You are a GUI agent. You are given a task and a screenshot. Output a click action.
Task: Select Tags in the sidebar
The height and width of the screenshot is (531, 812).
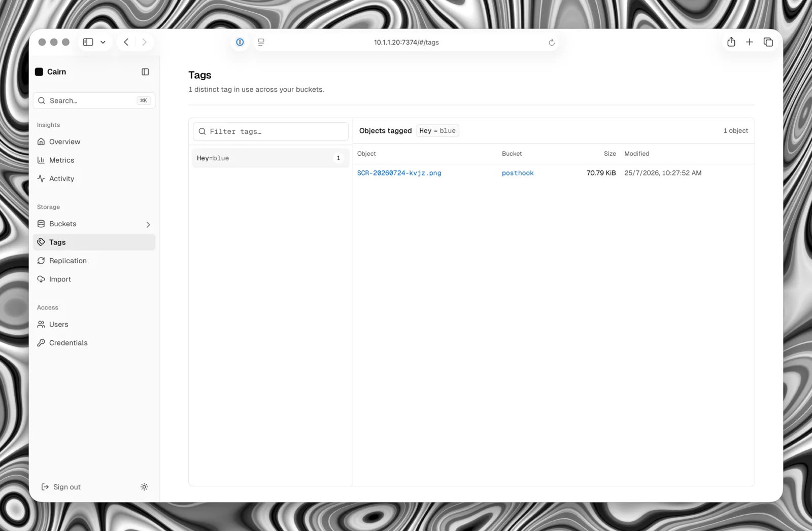(x=94, y=242)
